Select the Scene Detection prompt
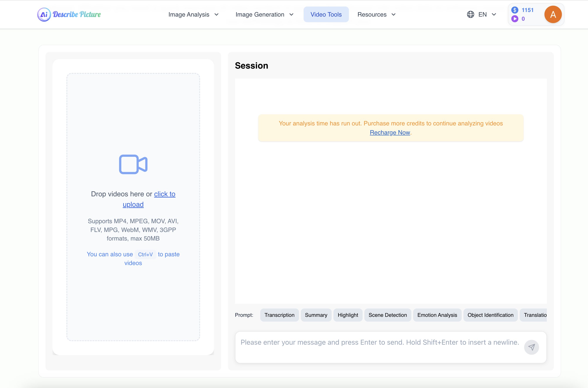Viewport: 588px width, 388px height. point(388,315)
